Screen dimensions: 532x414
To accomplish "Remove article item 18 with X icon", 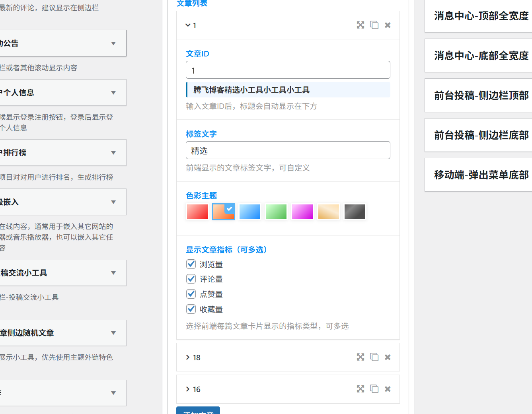I will (x=388, y=357).
